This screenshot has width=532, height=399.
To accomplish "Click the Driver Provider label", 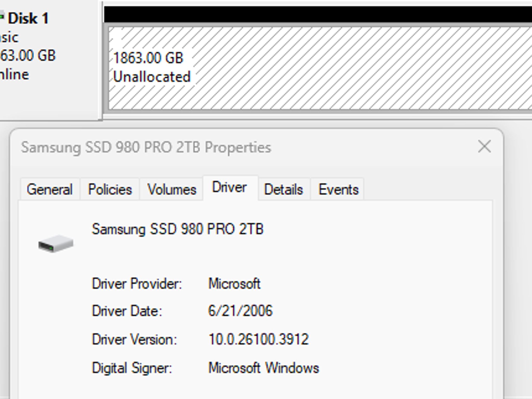I will [137, 283].
